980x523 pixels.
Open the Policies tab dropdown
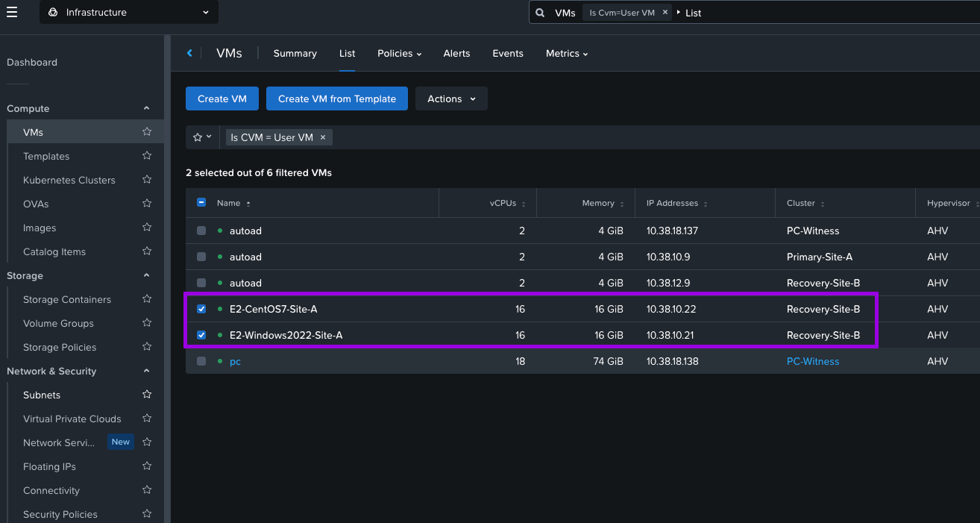coord(399,54)
